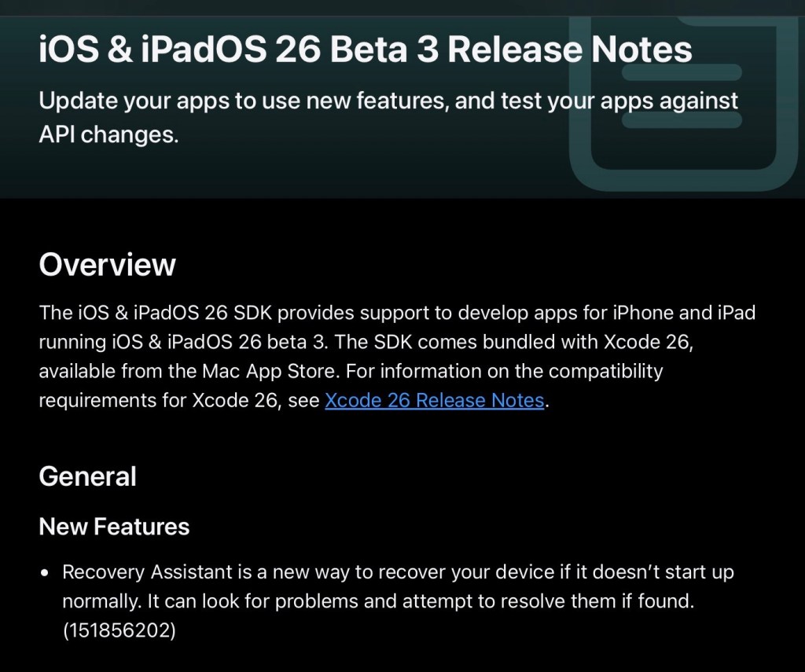
Task: Click the bullet marker before Recovery Assistant
Action: pyautogui.click(x=46, y=573)
